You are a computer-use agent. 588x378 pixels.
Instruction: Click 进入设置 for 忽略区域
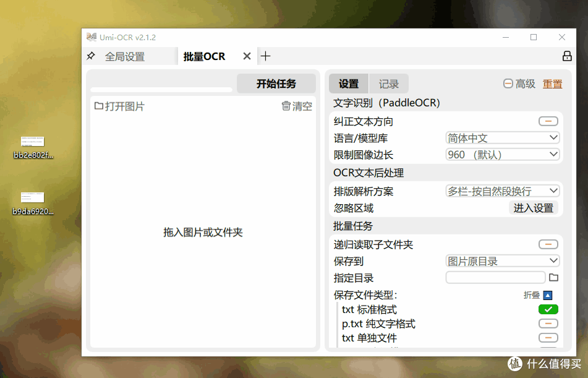(533, 208)
